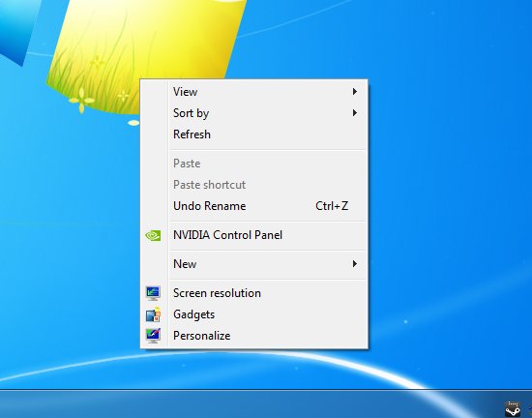This screenshot has height=418, width=532.
Task: Open the View menu entry
Action: pyautogui.click(x=253, y=92)
